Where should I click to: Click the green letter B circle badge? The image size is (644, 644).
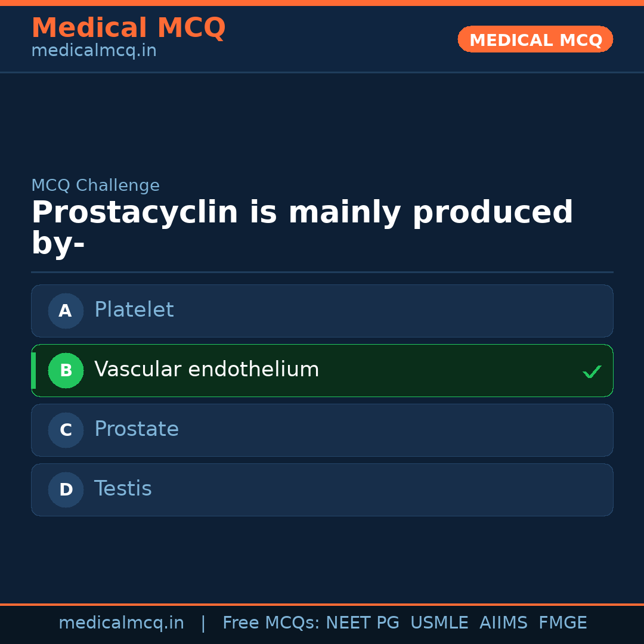[66, 370]
